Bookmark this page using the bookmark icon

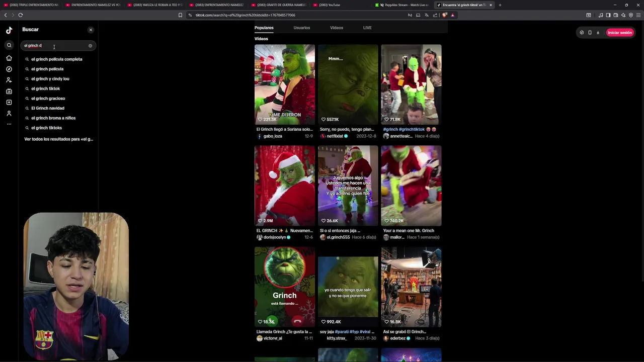pyautogui.click(x=180, y=15)
